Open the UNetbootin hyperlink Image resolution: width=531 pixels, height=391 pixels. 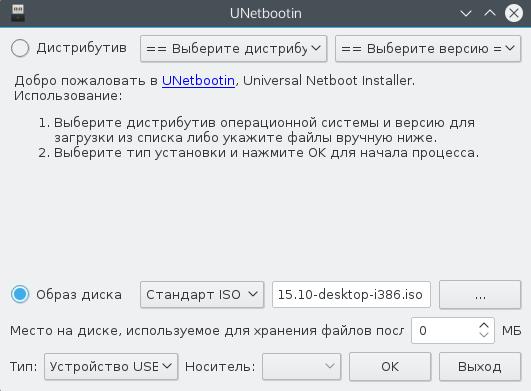point(198,81)
